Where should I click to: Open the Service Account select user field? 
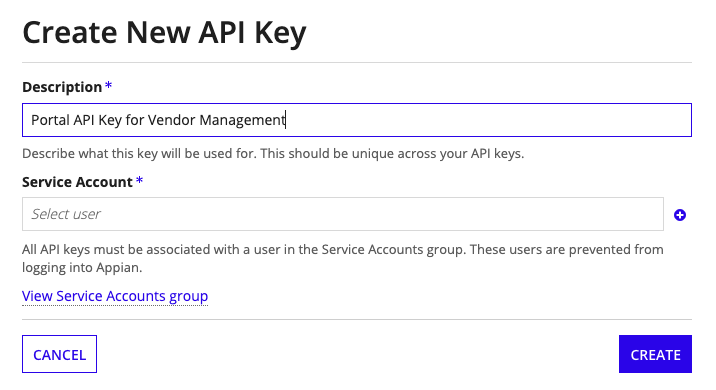pyautogui.click(x=342, y=214)
